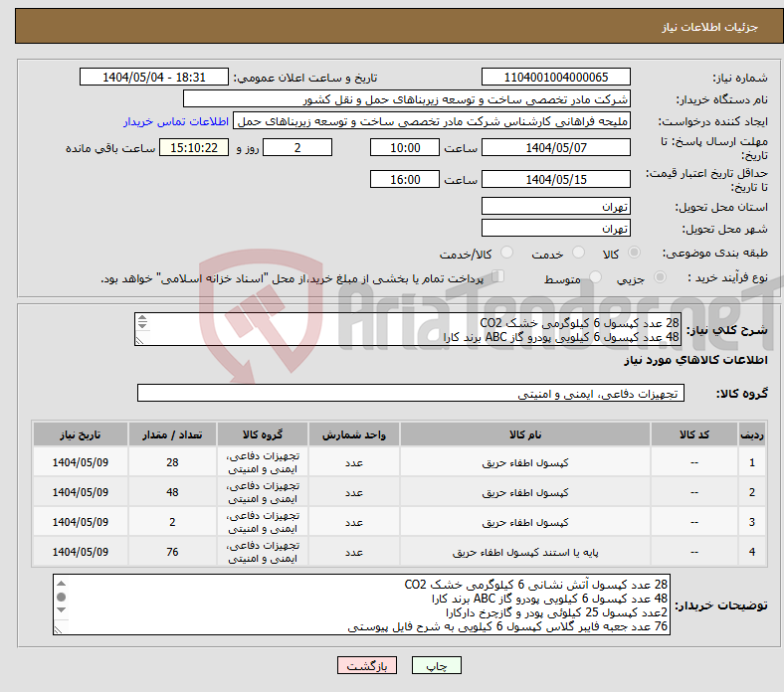Toggle the treasury bonds payment checkbox
Image resolution: width=784 pixels, height=692 pixels.
pos(498,277)
